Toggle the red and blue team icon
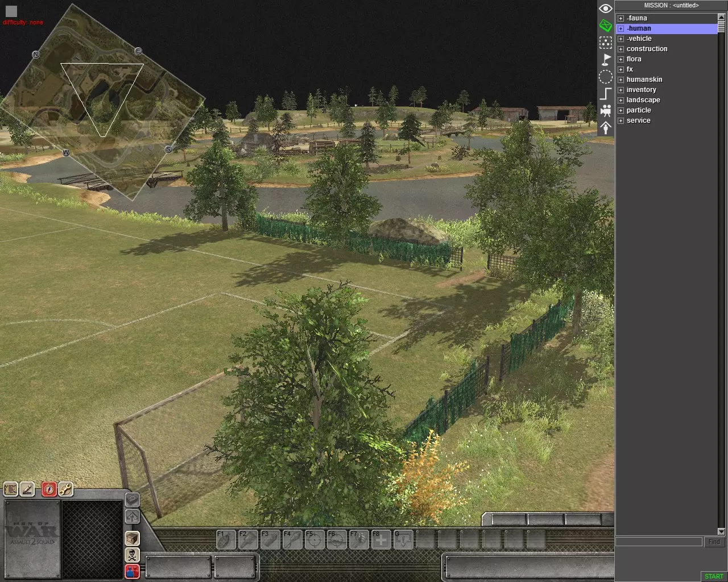The width and height of the screenshot is (728, 582). tap(132, 571)
